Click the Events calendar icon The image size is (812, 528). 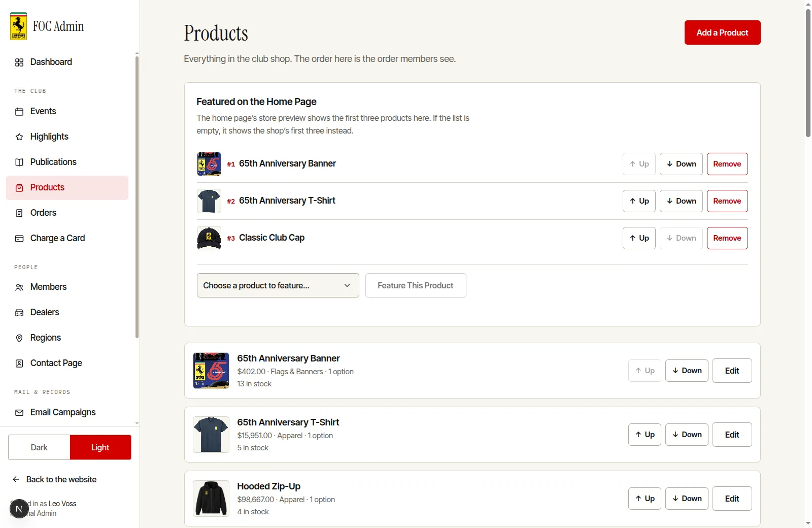[19, 112]
